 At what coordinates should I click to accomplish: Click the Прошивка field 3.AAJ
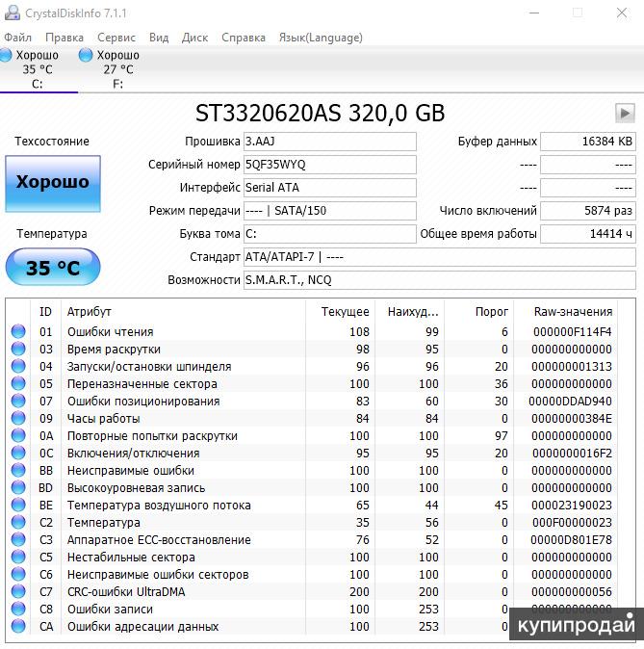(x=330, y=142)
